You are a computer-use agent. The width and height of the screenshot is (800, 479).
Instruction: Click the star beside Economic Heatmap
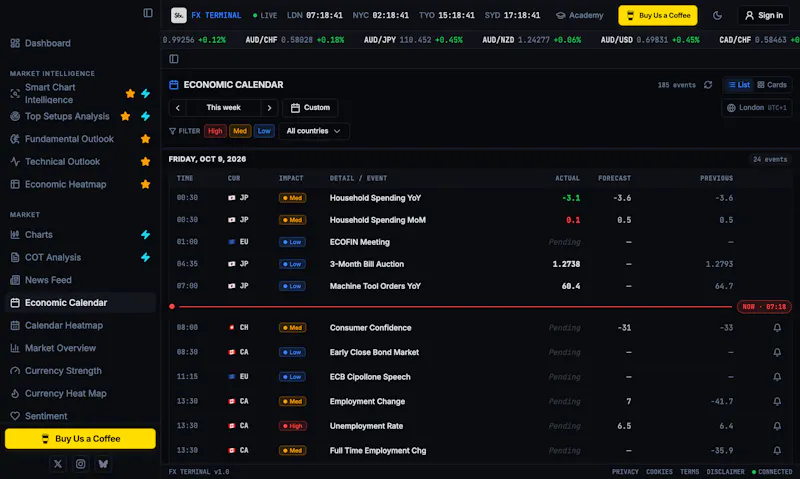click(145, 184)
